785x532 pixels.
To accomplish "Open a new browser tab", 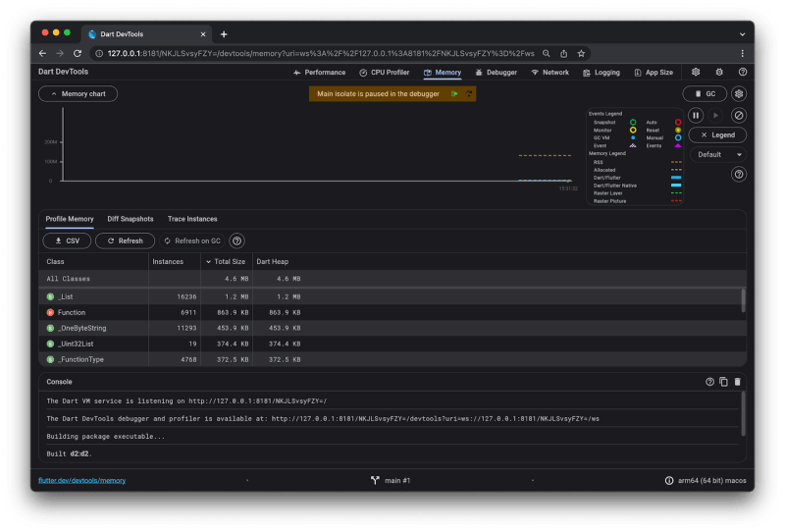I will coord(224,34).
